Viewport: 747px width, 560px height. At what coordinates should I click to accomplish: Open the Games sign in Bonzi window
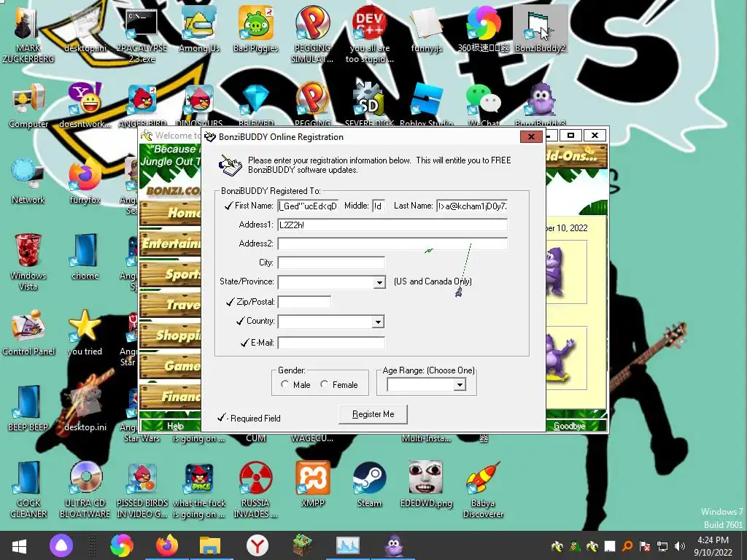tap(170, 366)
